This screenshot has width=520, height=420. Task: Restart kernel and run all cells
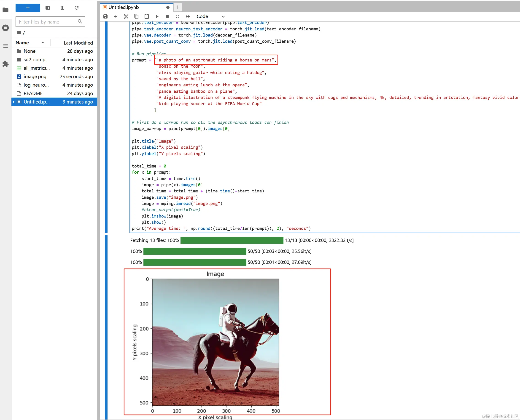tap(188, 16)
